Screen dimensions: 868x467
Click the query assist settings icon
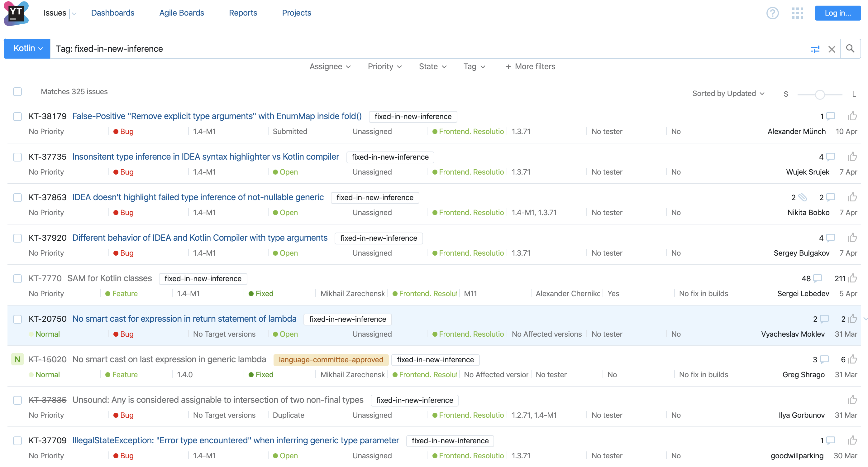[x=814, y=49]
